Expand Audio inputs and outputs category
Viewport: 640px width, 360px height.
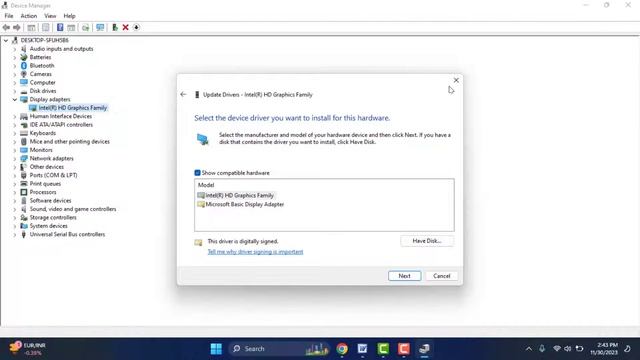tap(15, 49)
